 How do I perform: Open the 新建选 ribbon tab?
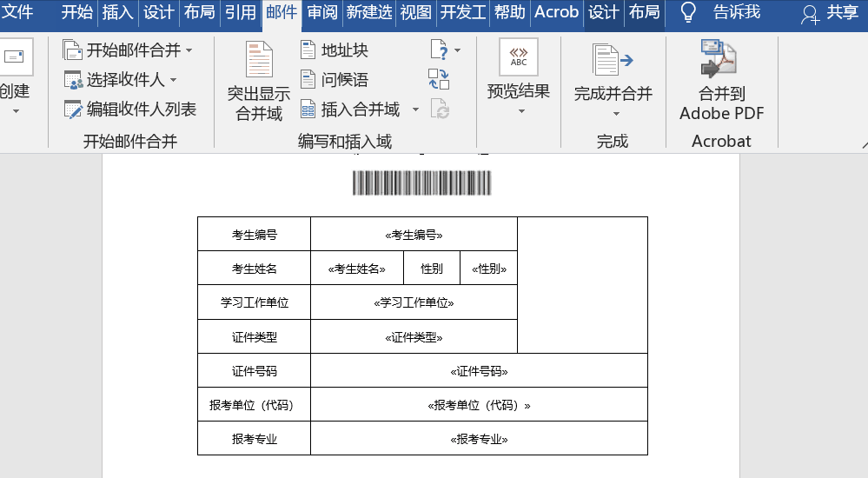coord(369,11)
